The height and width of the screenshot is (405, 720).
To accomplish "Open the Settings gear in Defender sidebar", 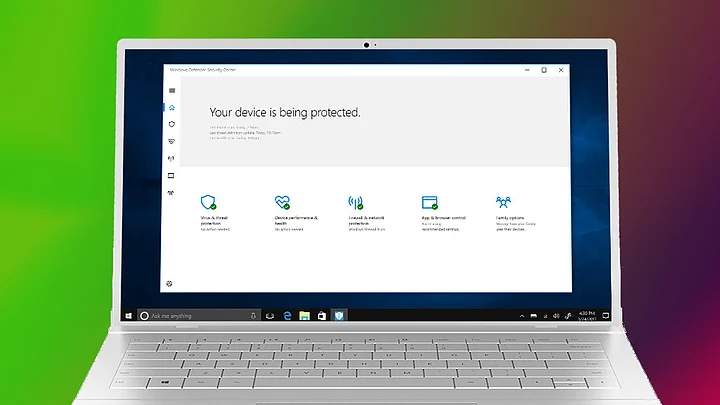I will point(172,283).
